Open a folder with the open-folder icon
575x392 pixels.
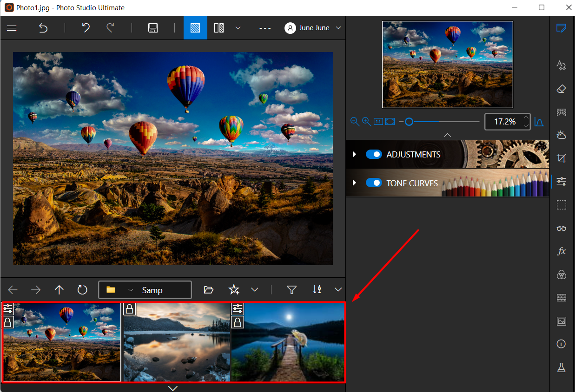click(x=209, y=290)
